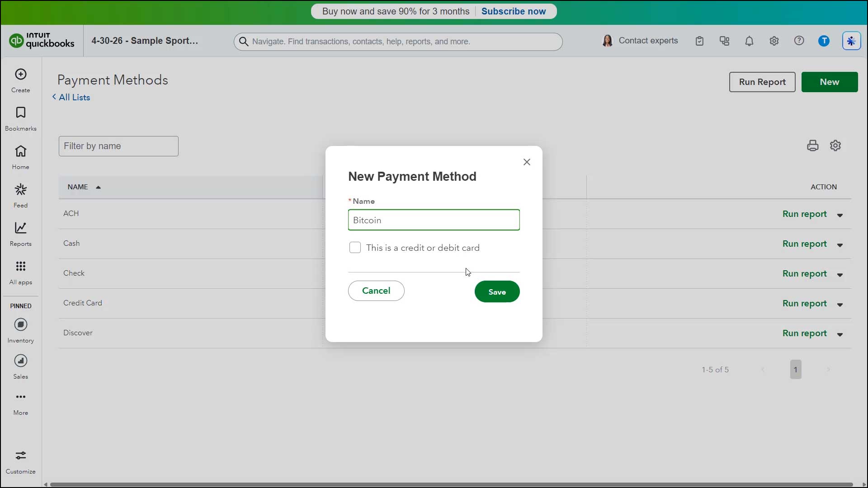Viewport: 868px width, 488px height.
Task: Click the search magnifier icon
Action: (244, 42)
